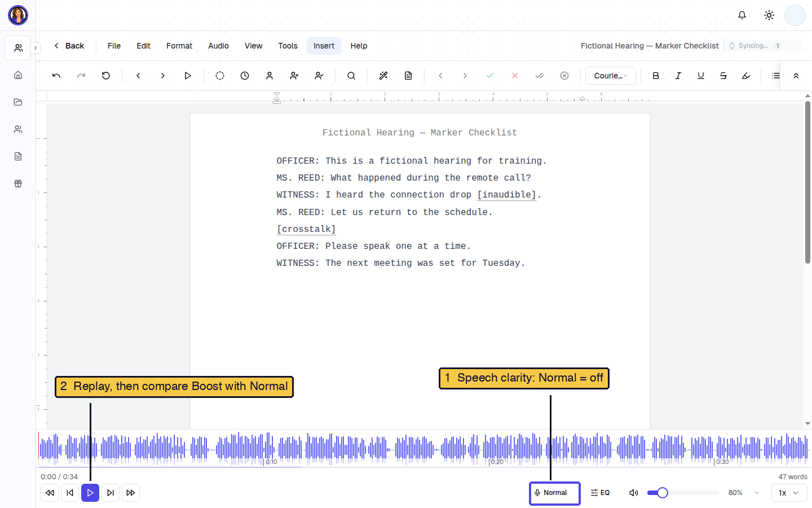Open the Courier font dropdown

click(611, 76)
